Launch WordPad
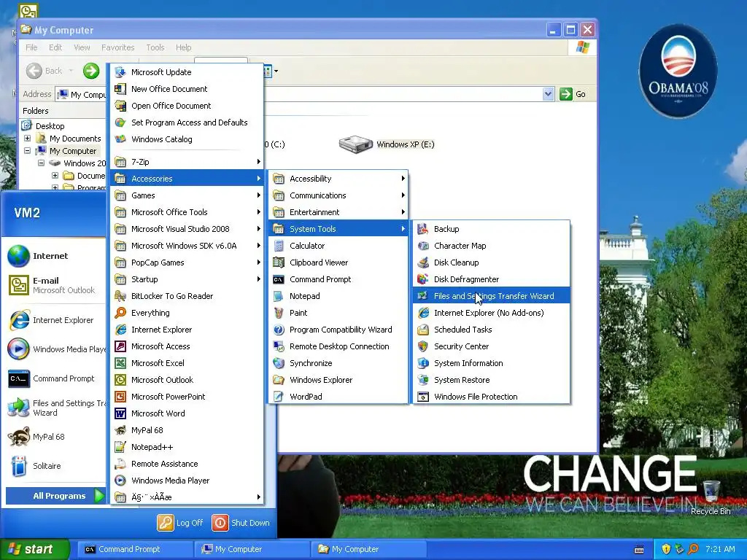Viewport: 747px width, 560px height. pyautogui.click(x=338, y=397)
